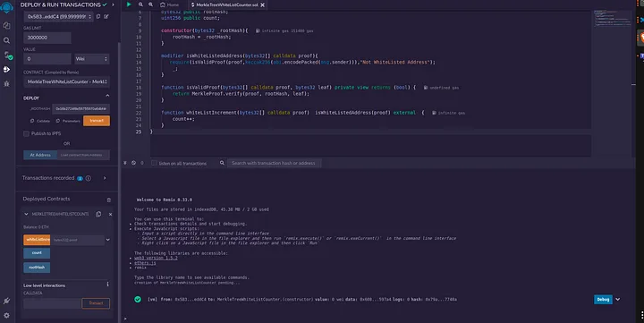The image size is (644, 323).
Task: Click the whiteListIncrement function button
Action: 37,240
